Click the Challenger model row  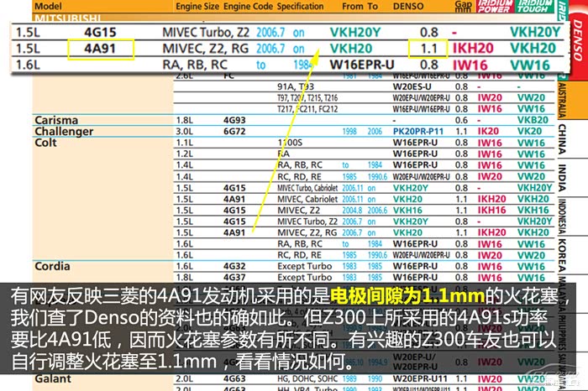[64, 132]
